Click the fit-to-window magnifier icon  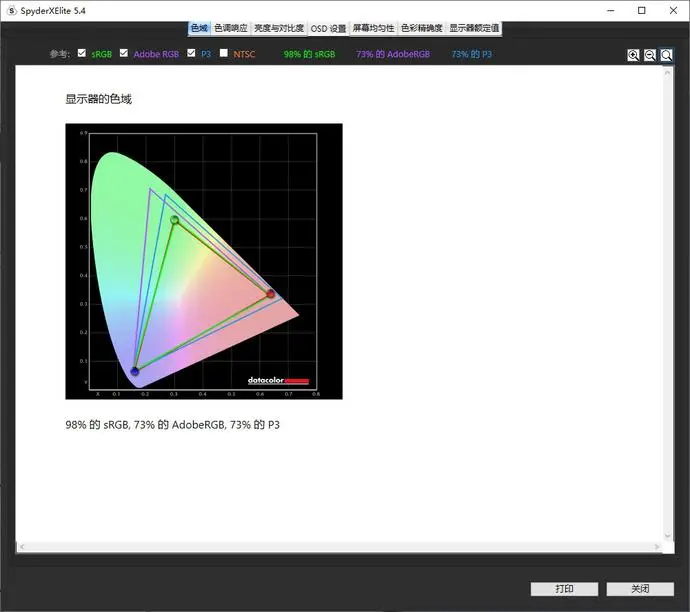[666, 55]
